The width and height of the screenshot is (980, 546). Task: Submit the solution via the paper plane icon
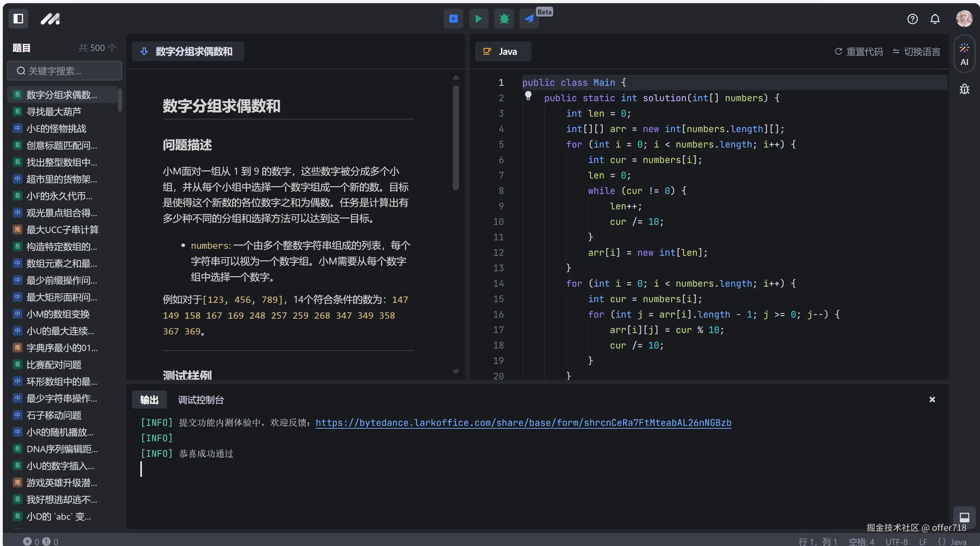(x=529, y=19)
